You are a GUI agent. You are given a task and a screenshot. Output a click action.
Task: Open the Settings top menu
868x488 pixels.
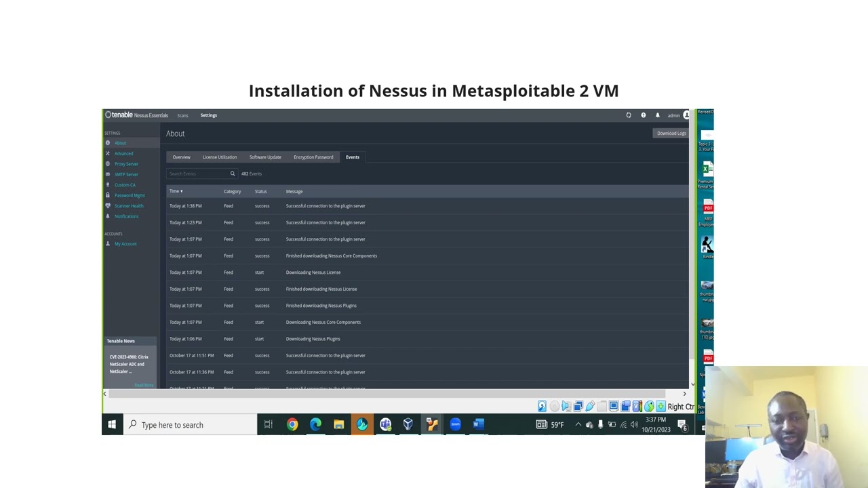tap(209, 115)
